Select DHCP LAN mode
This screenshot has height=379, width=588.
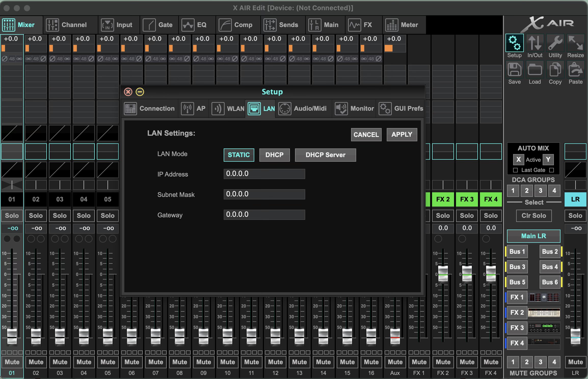tap(274, 155)
